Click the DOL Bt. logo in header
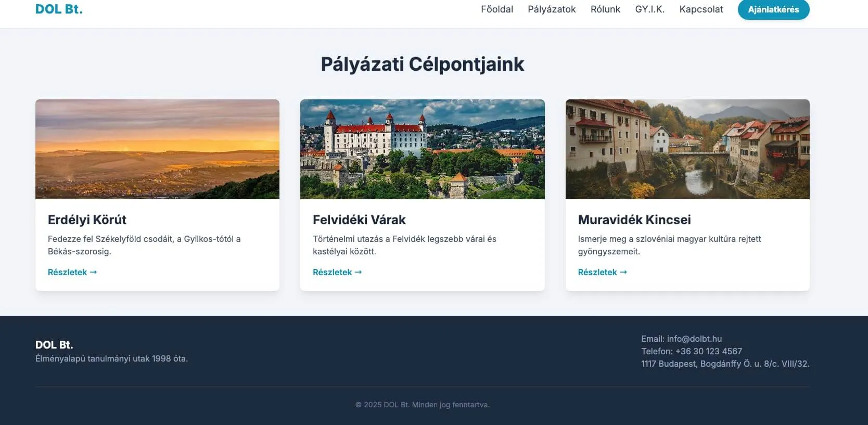 [59, 9]
